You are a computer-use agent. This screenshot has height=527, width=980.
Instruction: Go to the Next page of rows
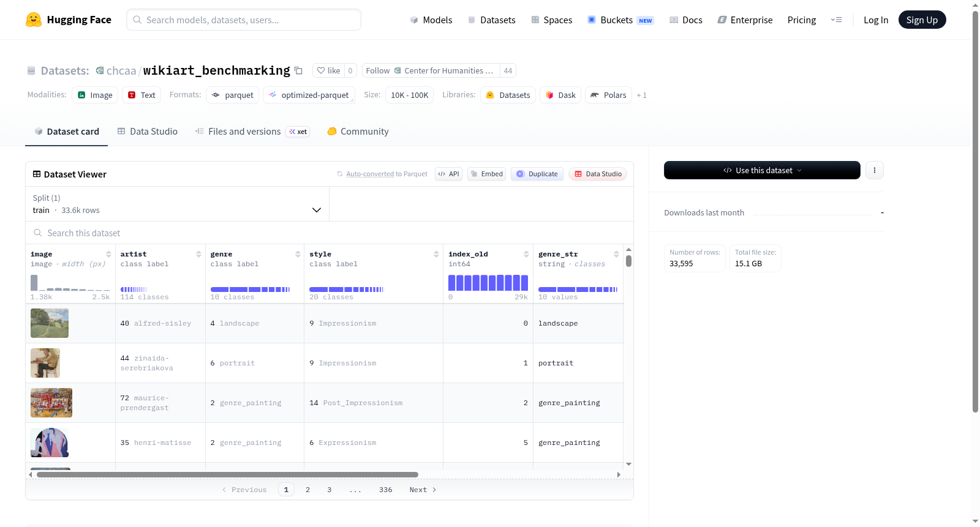423,490
